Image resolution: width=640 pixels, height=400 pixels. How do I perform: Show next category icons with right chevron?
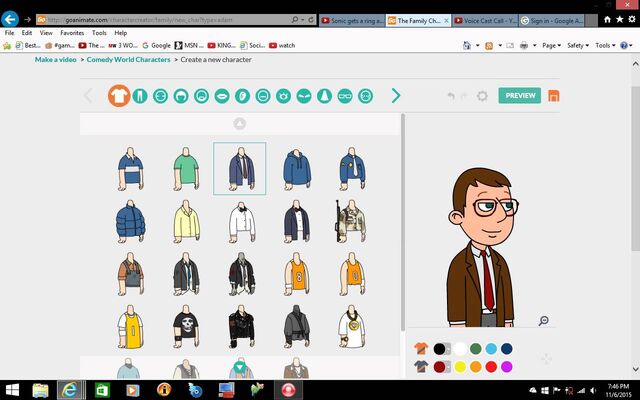pyautogui.click(x=396, y=96)
